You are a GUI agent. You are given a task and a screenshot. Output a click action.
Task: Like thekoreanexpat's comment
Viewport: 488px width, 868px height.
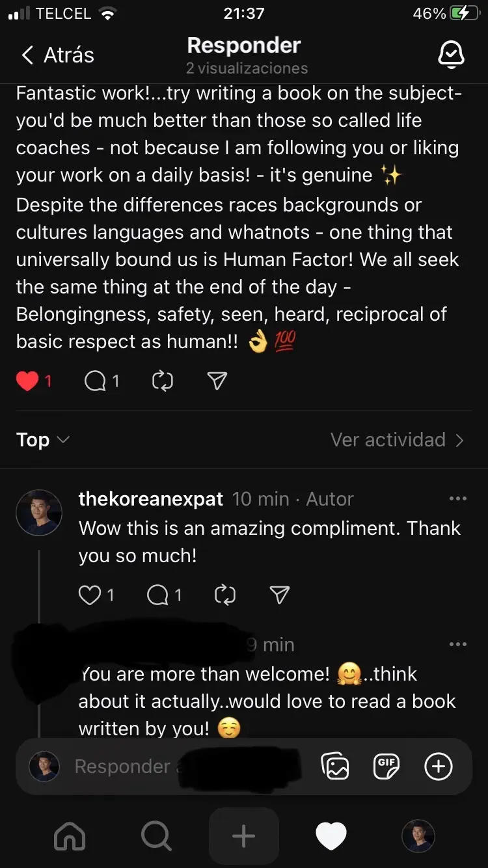(90, 595)
